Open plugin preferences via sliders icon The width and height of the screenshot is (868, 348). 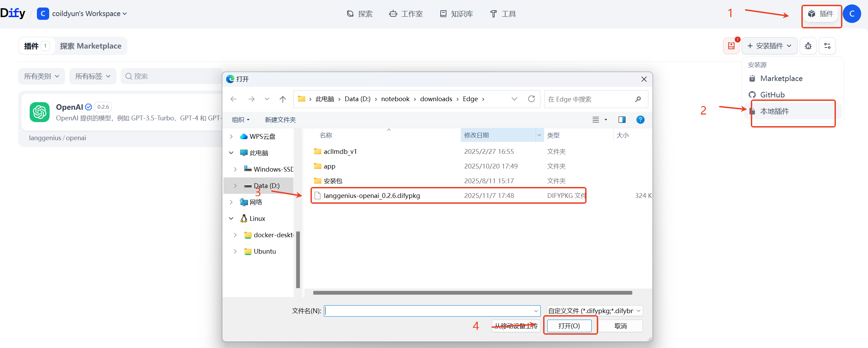tap(827, 45)
